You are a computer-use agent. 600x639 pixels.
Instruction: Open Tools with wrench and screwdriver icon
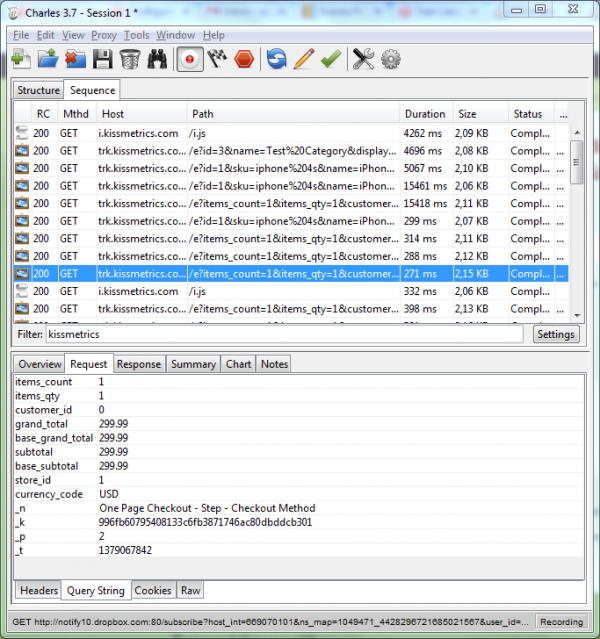[x=363, y=59]
